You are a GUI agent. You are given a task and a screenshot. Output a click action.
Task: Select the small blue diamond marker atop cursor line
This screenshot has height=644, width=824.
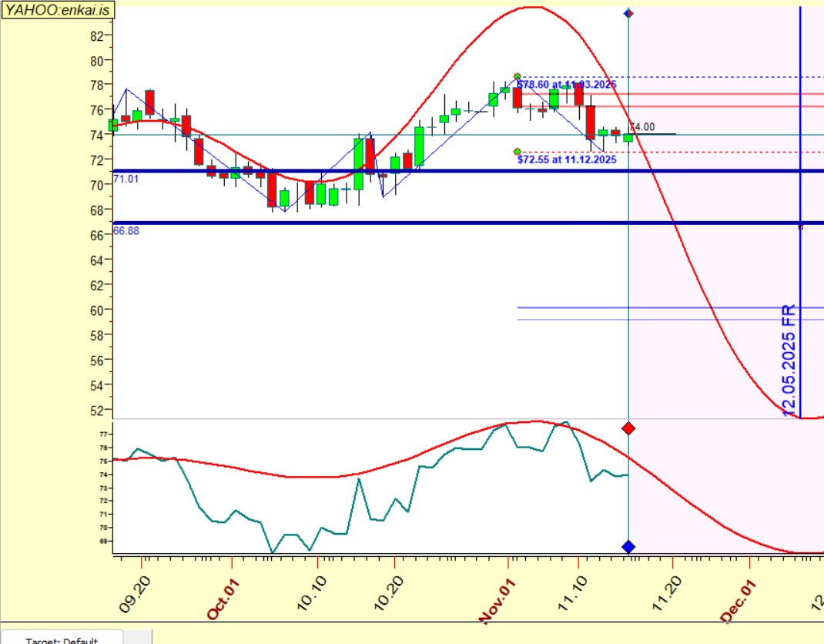point(628,13)
